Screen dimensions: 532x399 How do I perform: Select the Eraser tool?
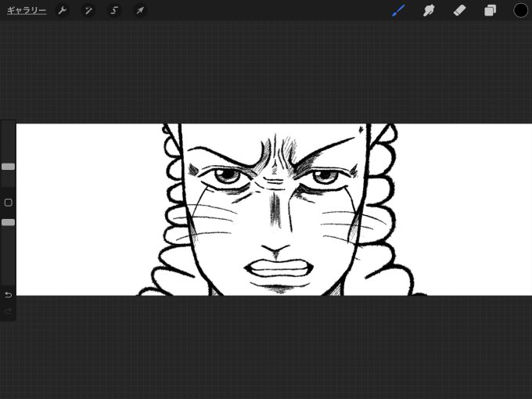tap(459, 10)
